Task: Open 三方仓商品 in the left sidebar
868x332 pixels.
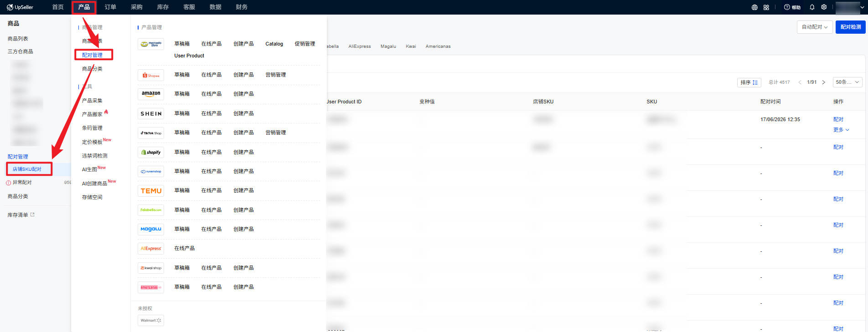Action: tap(20, 52)
